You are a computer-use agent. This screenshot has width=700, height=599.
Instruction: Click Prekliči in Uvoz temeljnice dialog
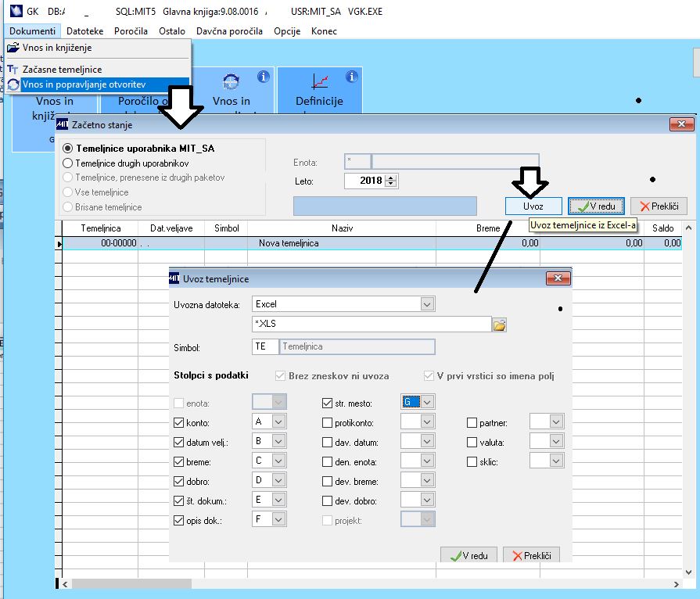pos(531,555)
